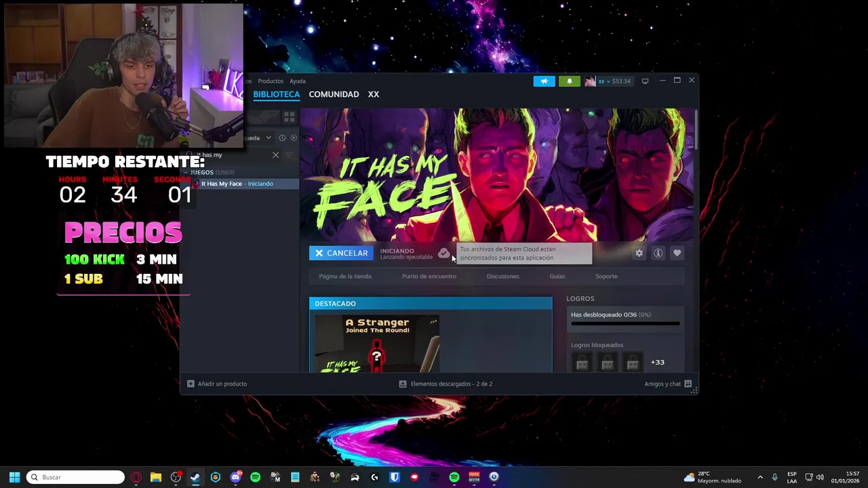Clear the library search field
Image resolution: width=868 pixels, height=488 pixels.
point(275,155)
